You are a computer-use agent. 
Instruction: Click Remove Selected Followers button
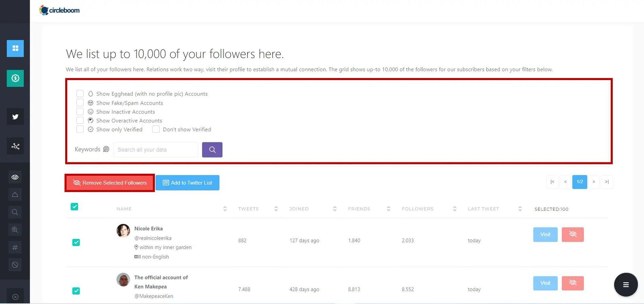pyautogui.click(x=110, y=183)
